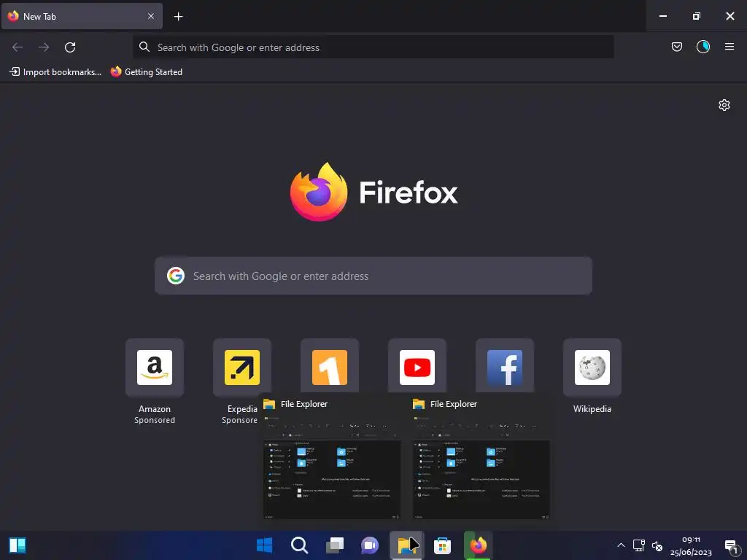
Task: Open the network status tray icon
Action: (639, 545)
